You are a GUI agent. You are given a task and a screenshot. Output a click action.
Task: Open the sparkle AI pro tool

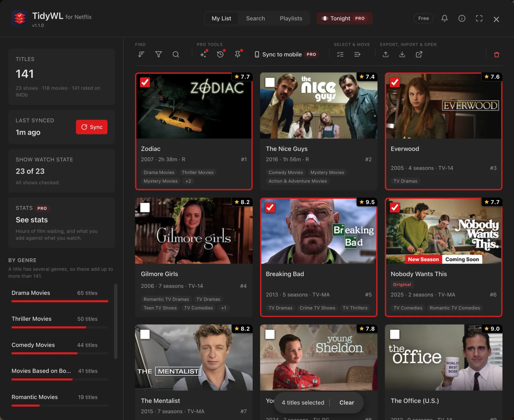204,54
